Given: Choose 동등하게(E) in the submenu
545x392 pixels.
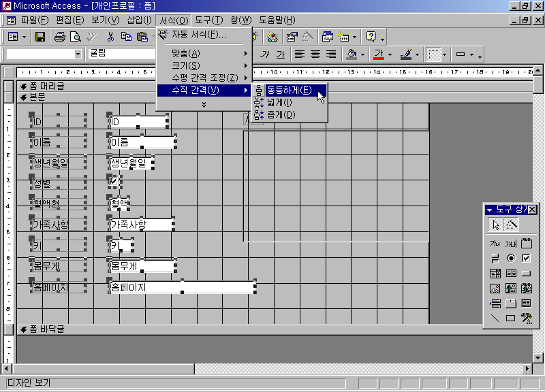Looking at the screenshot, I should [x=289, y=91].
